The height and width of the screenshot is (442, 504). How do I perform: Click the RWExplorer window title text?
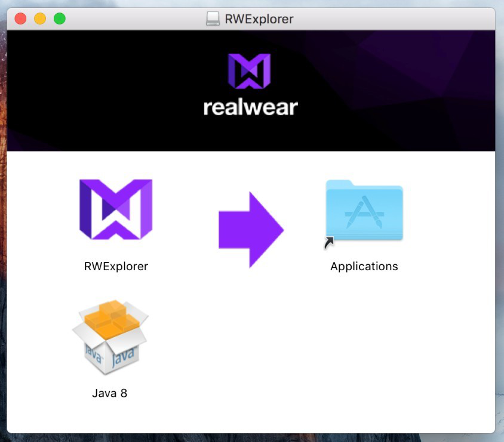[x=259, y=19]
